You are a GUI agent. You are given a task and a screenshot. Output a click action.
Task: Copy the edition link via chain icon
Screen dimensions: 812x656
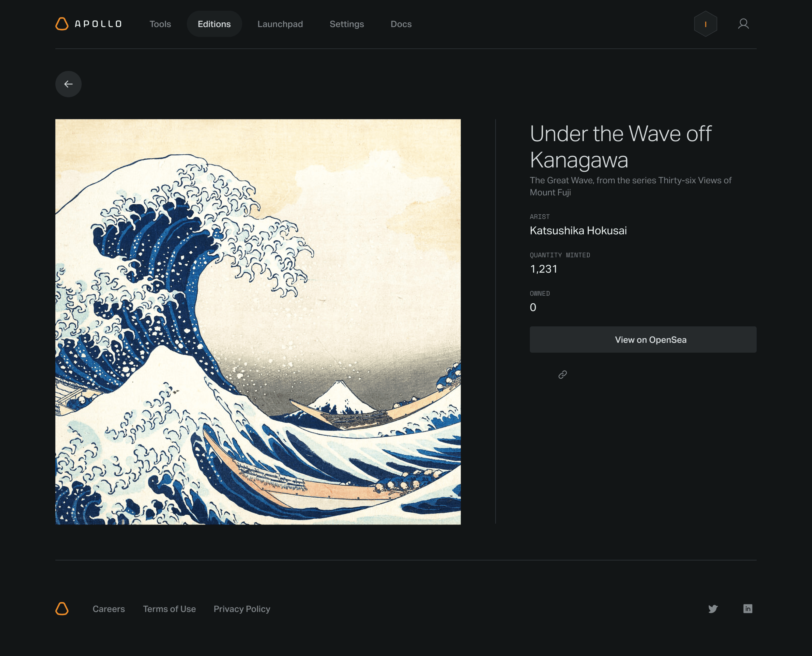point(562,374)
